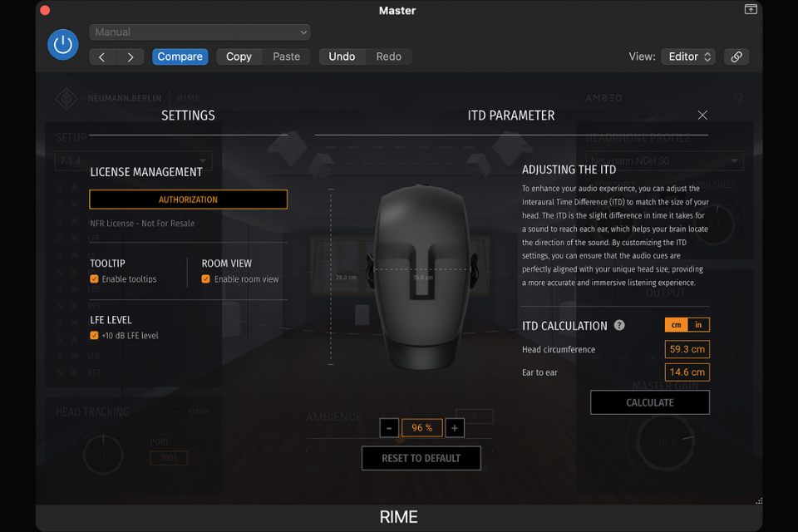Open the Authorization license button
Viewport: 798px width, 532px height.
point(189,199)
